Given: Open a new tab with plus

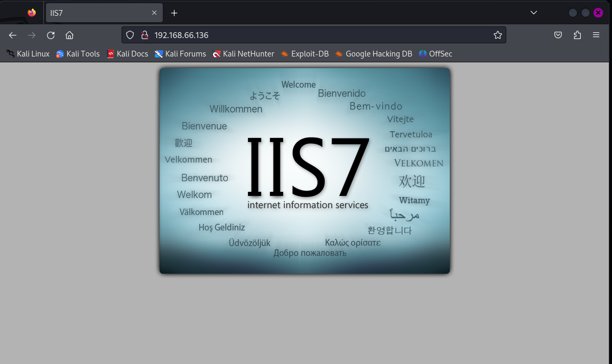Looking at the screenshot, I should pyautogui.click(x=174, y=13).
